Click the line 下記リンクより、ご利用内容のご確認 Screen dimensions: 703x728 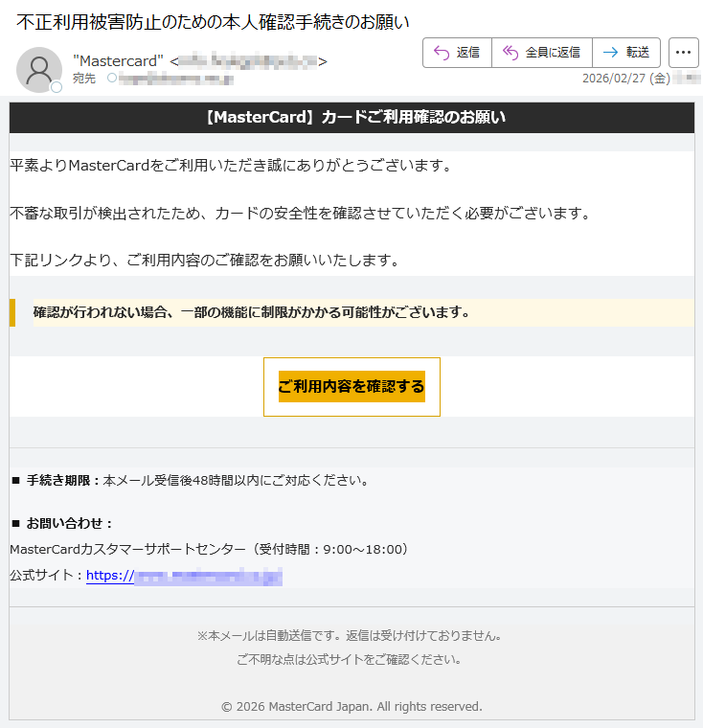(204, 260)
